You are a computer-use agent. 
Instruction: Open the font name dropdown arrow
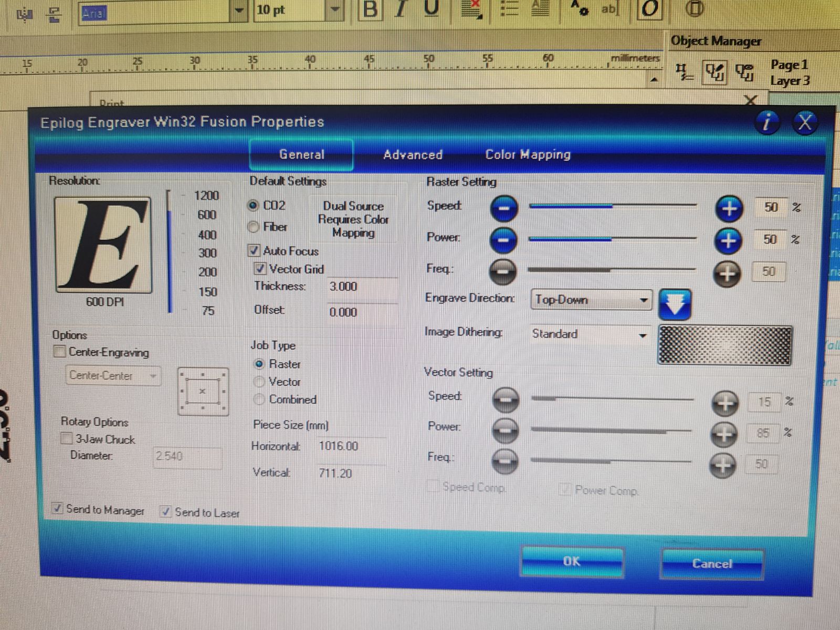pyautogui.click(x=239, y=10)
